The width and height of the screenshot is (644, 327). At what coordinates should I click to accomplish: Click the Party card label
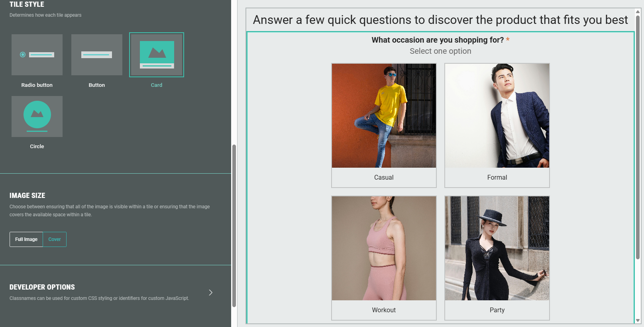[x=497, y=310]
